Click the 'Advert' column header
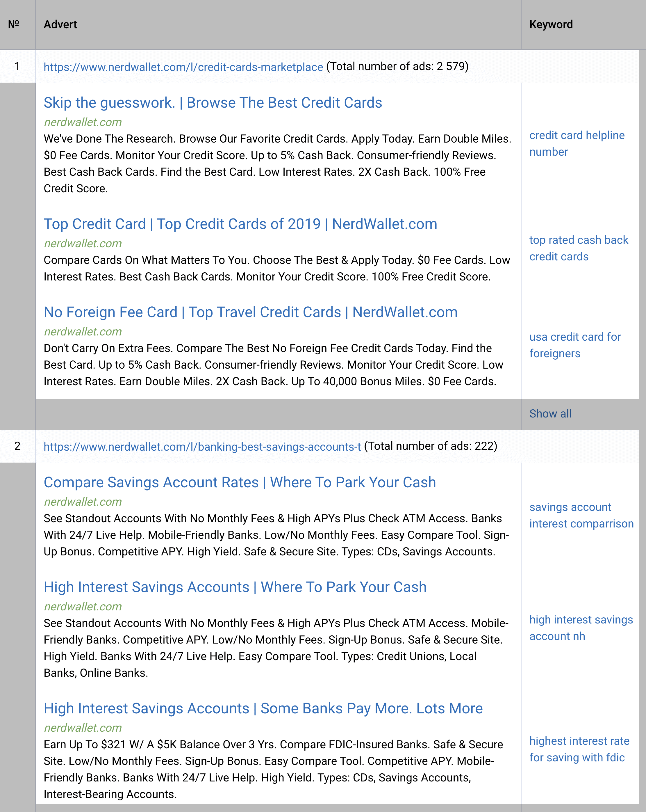The height and width of the screenshot is (812, 646). click(x=59, y=24)
